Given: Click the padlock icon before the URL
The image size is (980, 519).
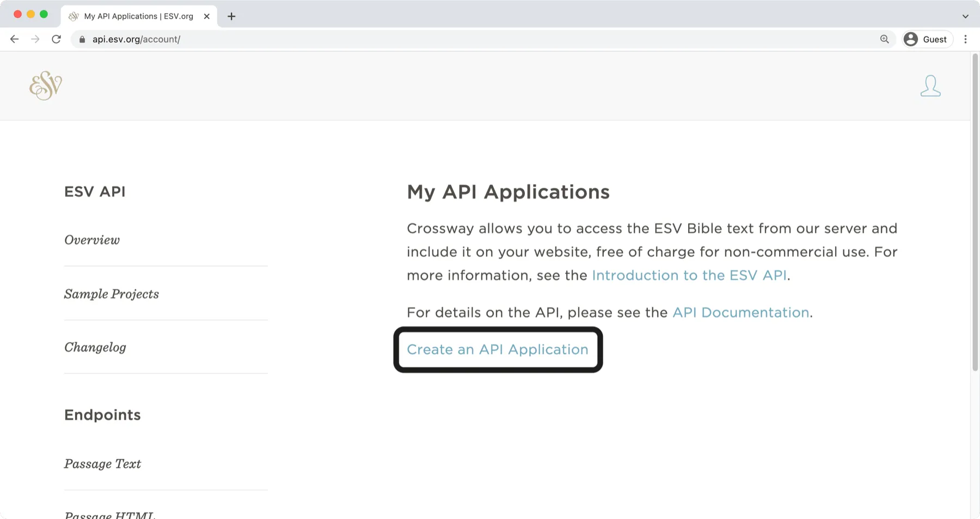Looking at the screenshot, I should pos(82,39).
